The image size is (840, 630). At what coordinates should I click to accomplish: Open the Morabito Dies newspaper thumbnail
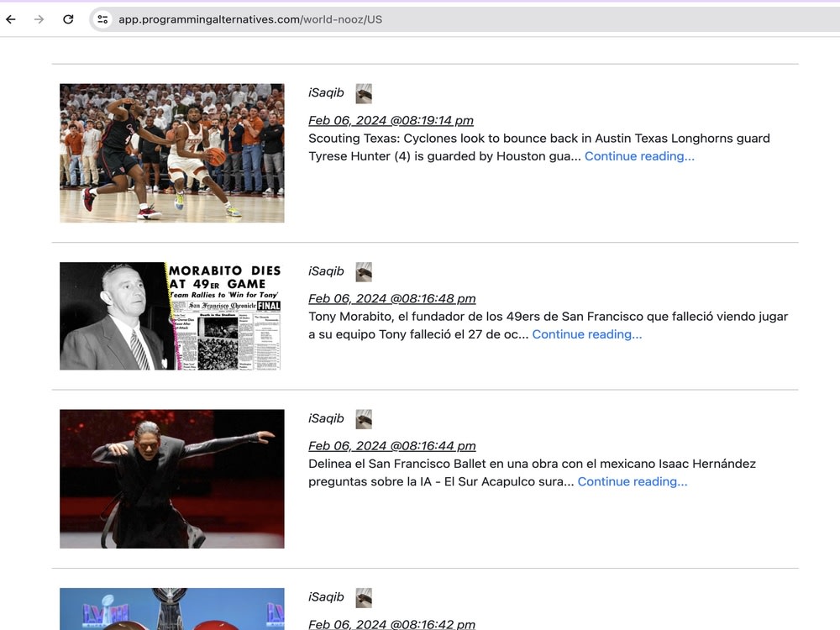point(172,316)
